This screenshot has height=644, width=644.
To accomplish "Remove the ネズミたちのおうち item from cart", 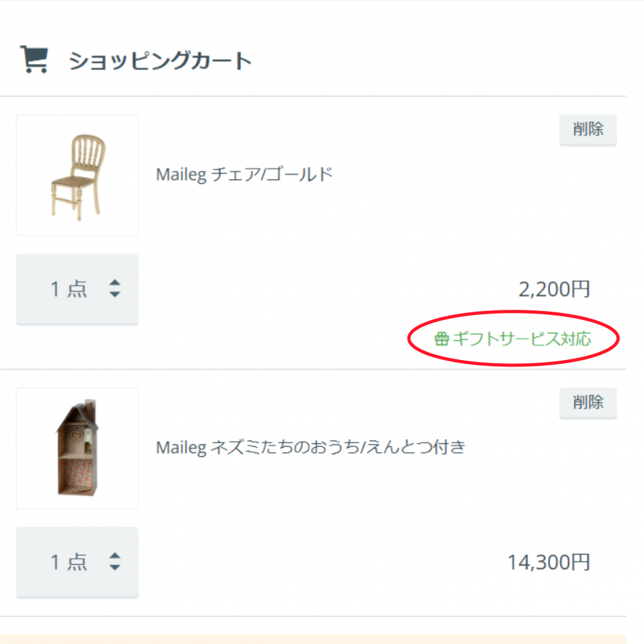I will pyautogui.click(x=587, y=402).
